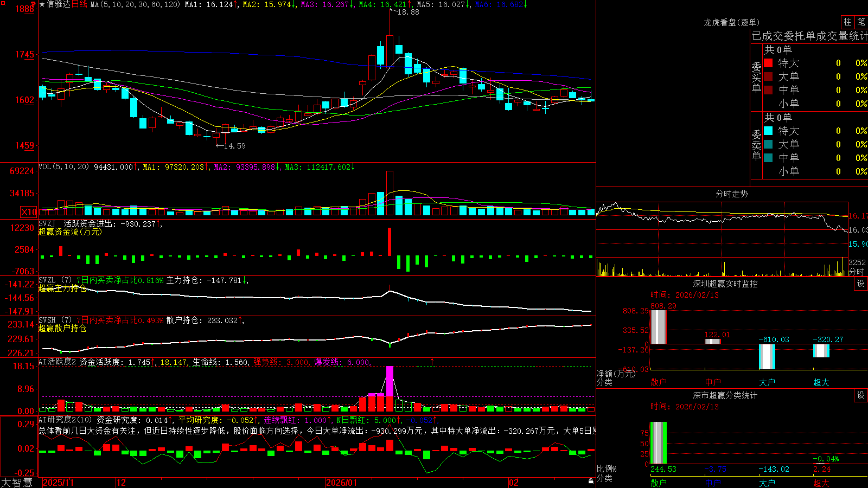Click the 深市超赢分类统计 panel title
Screen dimensions: 868x488
coord(725,395)
